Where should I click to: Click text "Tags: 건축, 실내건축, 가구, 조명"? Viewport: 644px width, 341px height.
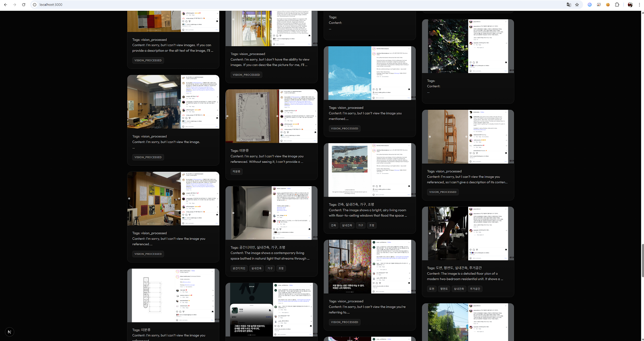click(351, 204)
